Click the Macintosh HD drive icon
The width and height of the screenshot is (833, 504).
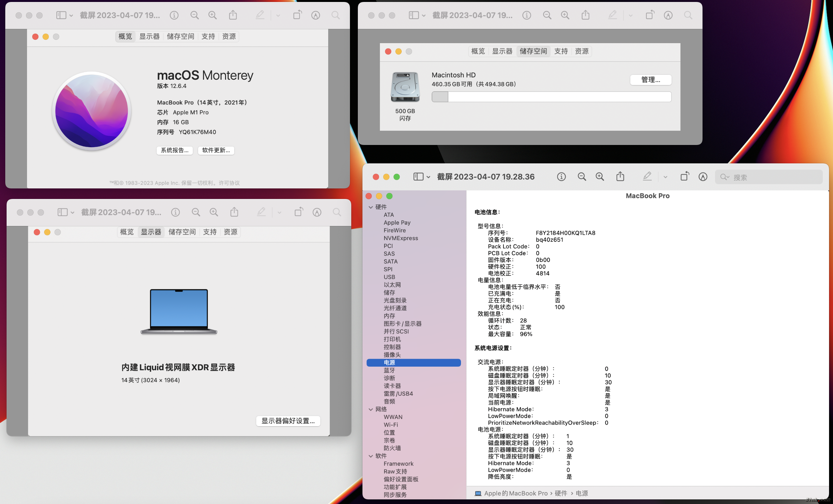[x=405, y=87]
